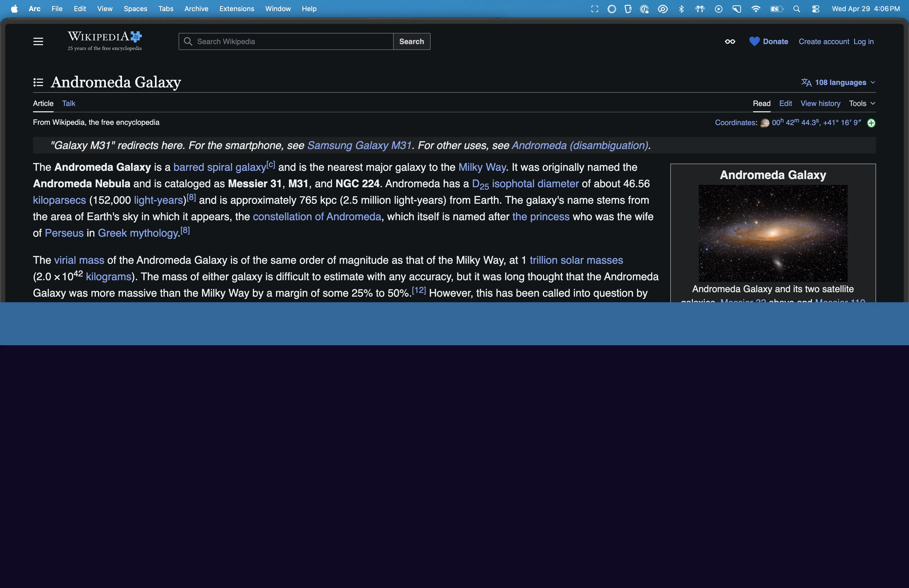This screenshot has width=909, height=588.
Task: Open the Tabs menu
Action: (166, 9)
